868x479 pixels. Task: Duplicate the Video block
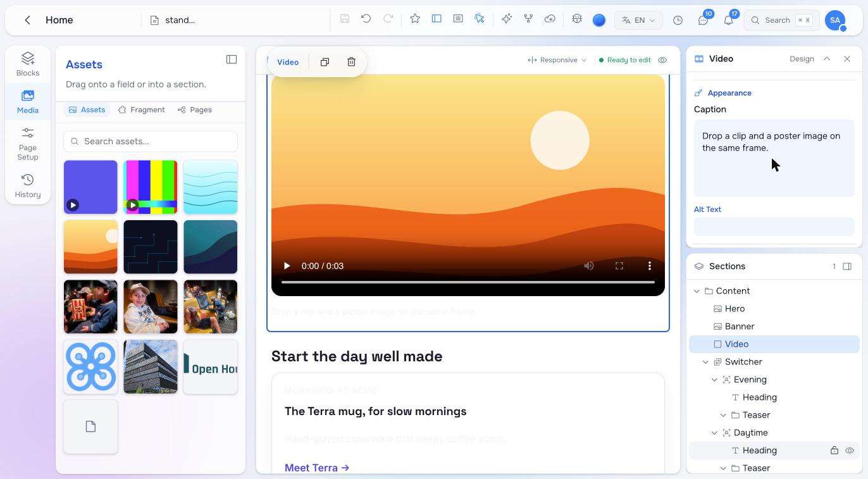pyautogui.click(x=325, y=62)
